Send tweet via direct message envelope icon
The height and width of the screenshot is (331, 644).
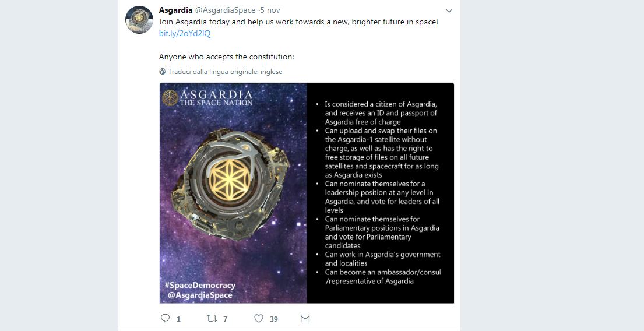click(x=305, y=318)
